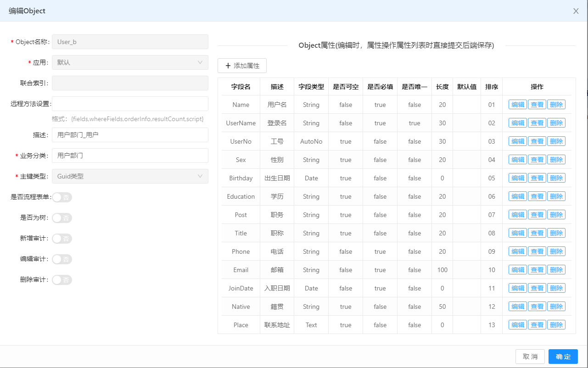Click the 业务分类 input field
The height and width of the screenshot is (368, 588).
(130, 156)
